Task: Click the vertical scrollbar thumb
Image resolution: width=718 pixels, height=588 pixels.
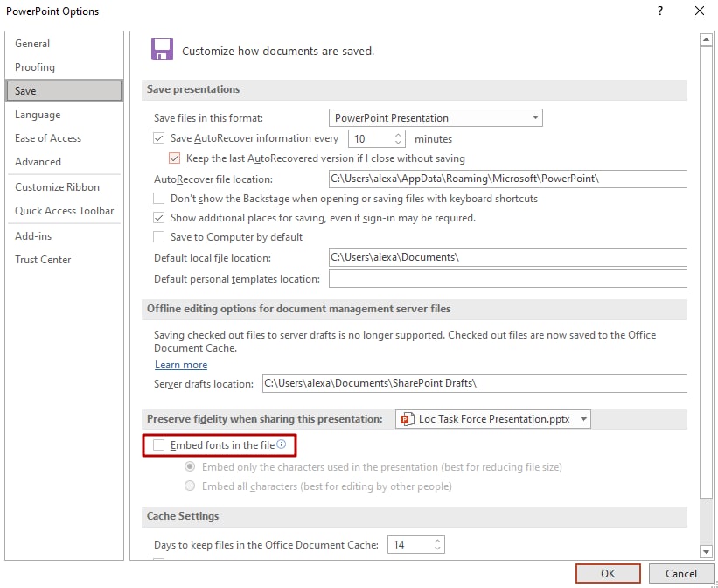Action: (706, 273)
